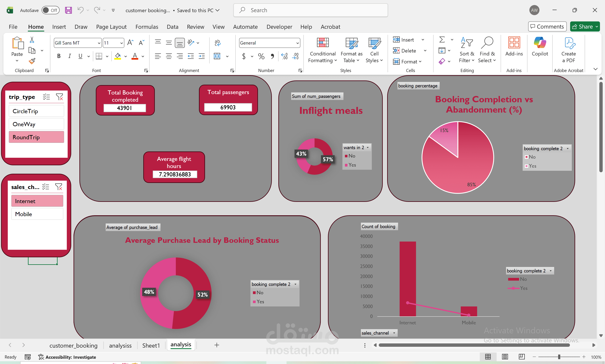Click the Add-ins icon
The width and height of the screenshot is (605, 364).
[514, 43]
